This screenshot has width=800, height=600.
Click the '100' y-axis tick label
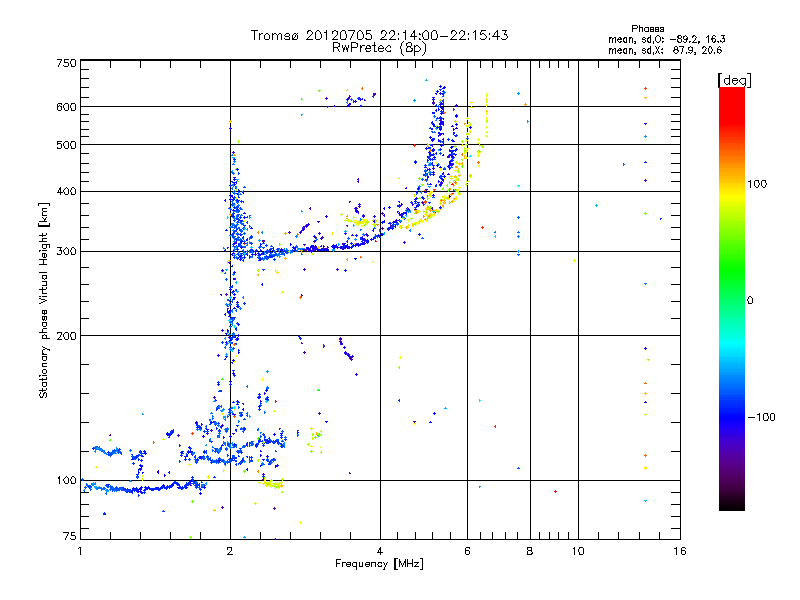point(66,481)
